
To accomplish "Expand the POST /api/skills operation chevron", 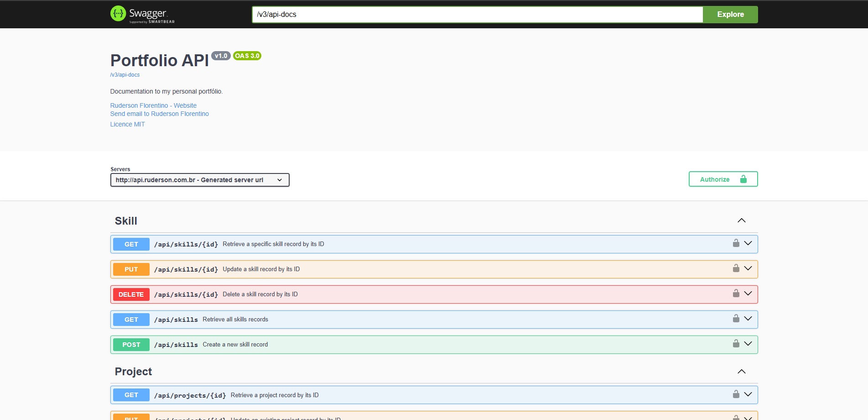I will point(748,344).
